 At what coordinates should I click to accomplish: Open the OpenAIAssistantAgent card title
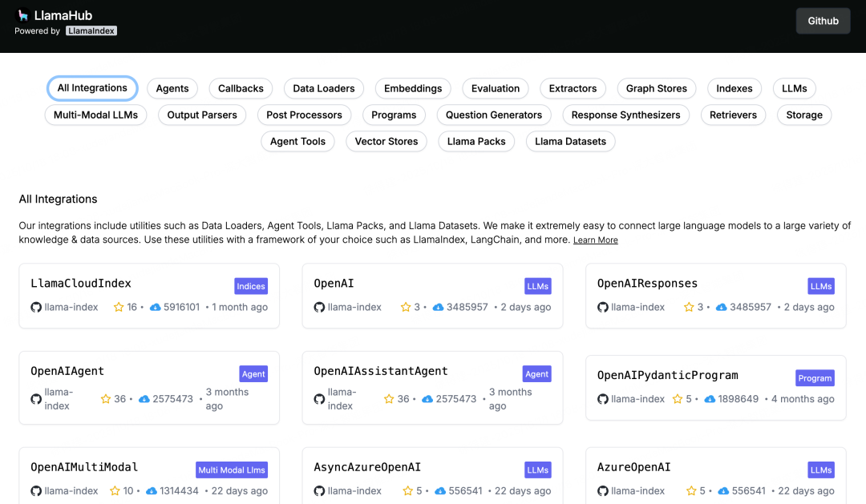coord(381,371)
